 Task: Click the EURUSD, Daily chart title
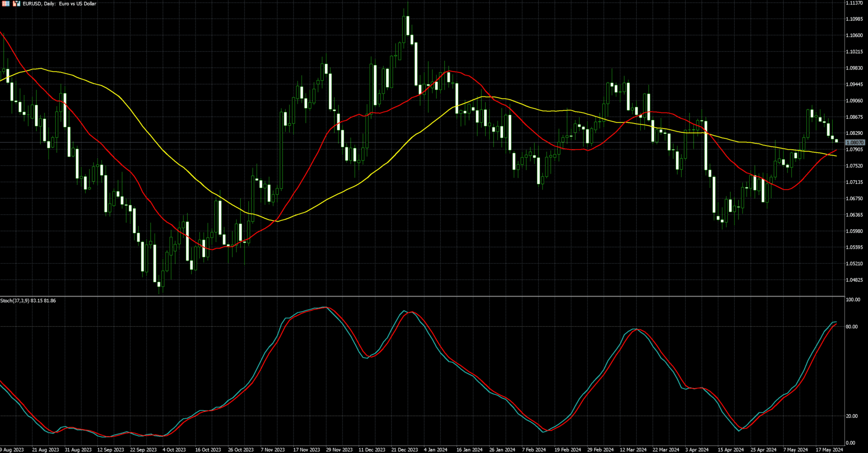coord(59,4)
